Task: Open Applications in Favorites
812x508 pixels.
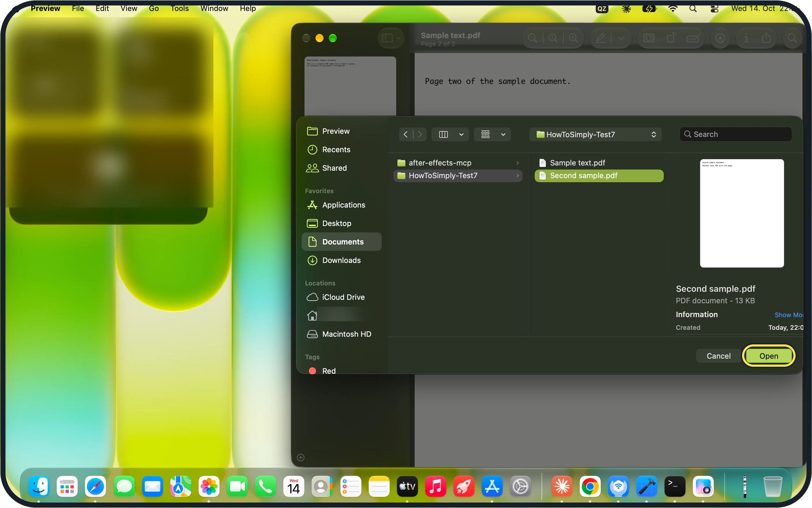Action: pyautogui.click(x=342, y=205)
